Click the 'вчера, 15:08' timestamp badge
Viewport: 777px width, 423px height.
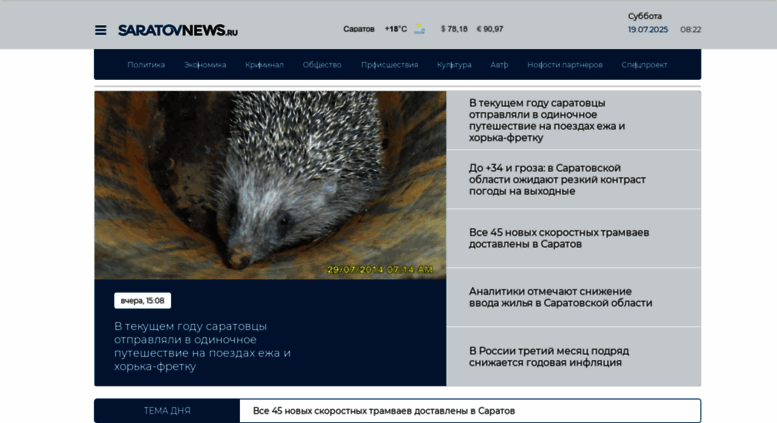click(x=142, y=301)
